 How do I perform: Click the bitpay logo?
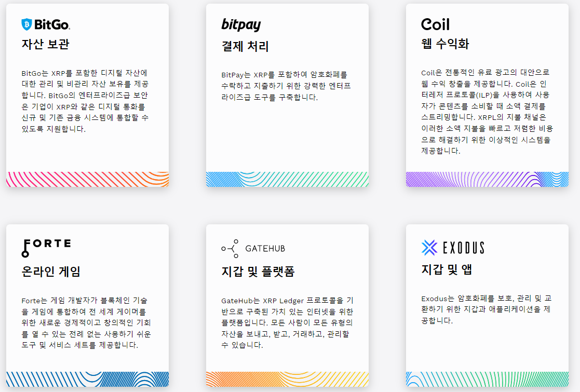click(x=241, y=25)
